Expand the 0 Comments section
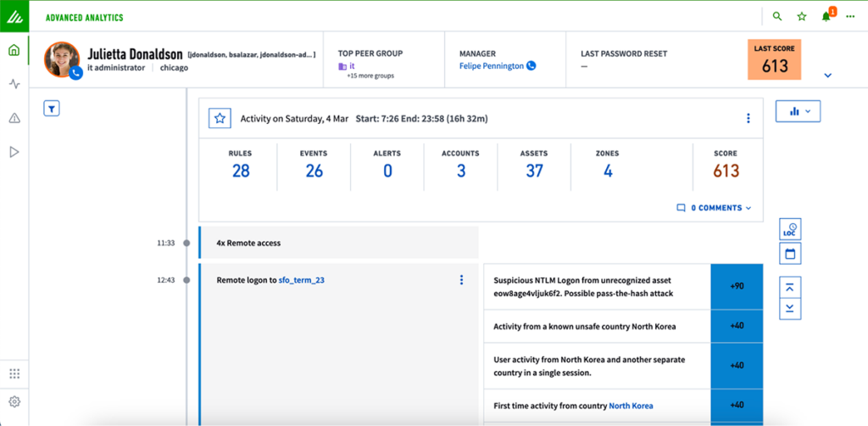Viewport: 868px width, 426px height. [x=714, y=208]
